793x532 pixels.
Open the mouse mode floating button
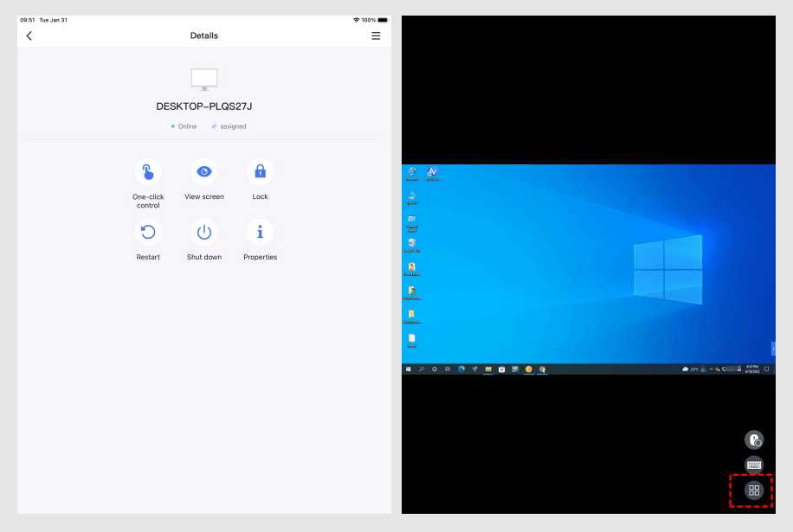pyautogui.click(x=754, y=439)
